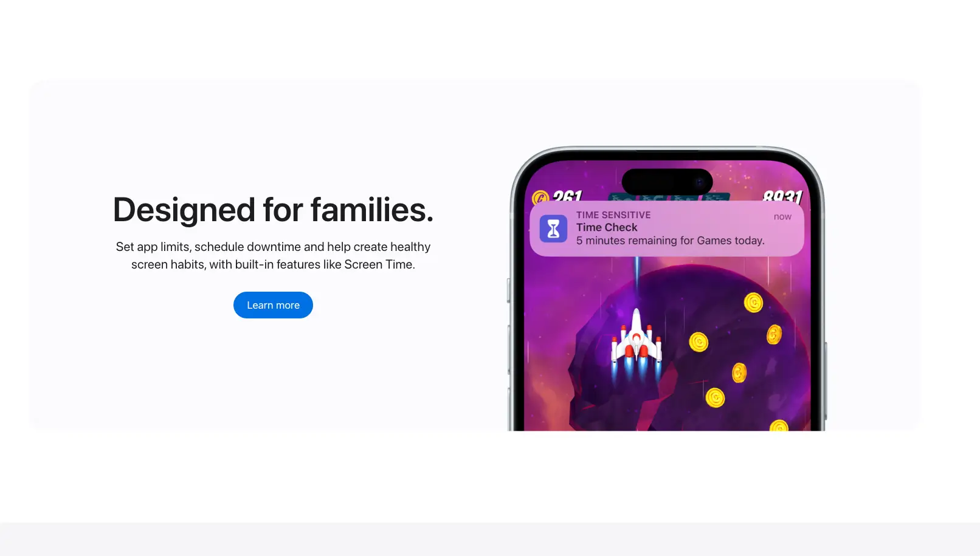
Task: Tap the gold coin nearest the spaceship
Action: coord(699,342)
